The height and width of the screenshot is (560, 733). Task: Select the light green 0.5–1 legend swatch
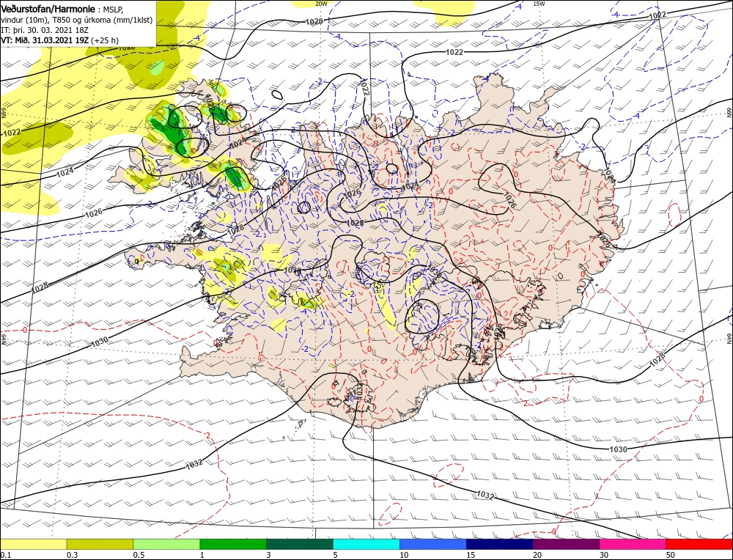point(166,544)
